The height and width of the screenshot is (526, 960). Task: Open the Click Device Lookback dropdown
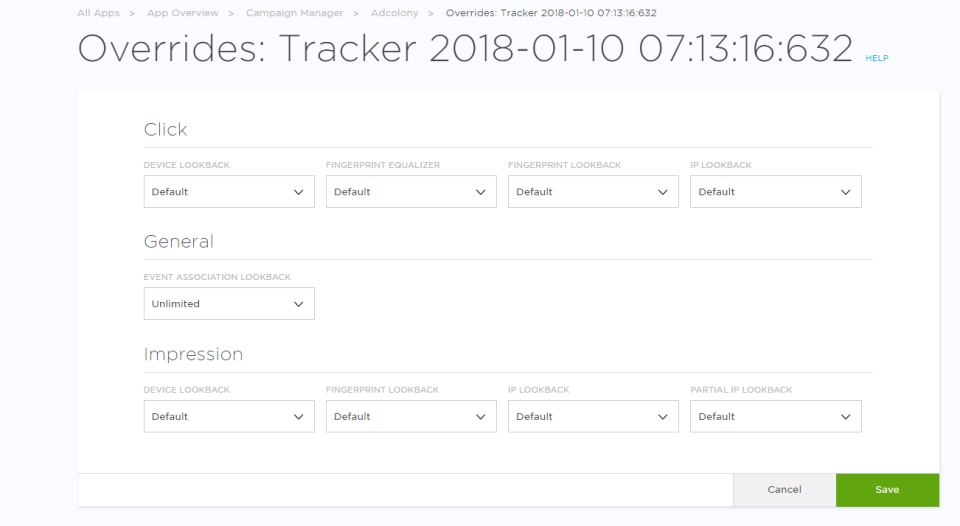click(228, 192)
